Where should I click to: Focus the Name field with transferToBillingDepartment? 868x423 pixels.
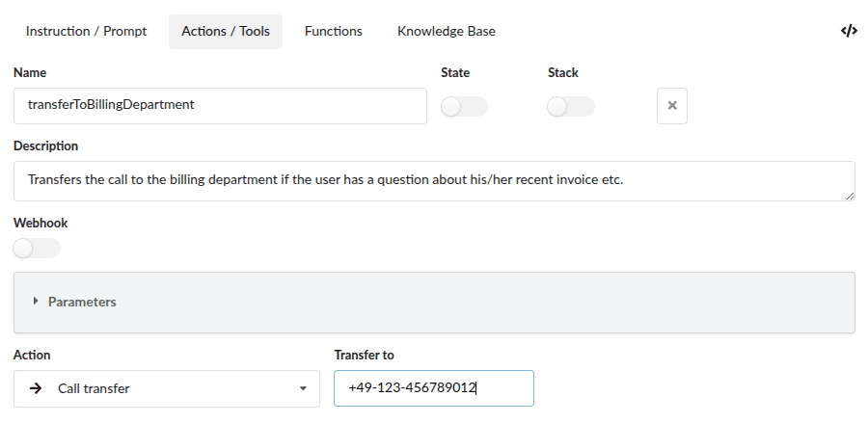(x=220, y=106)
